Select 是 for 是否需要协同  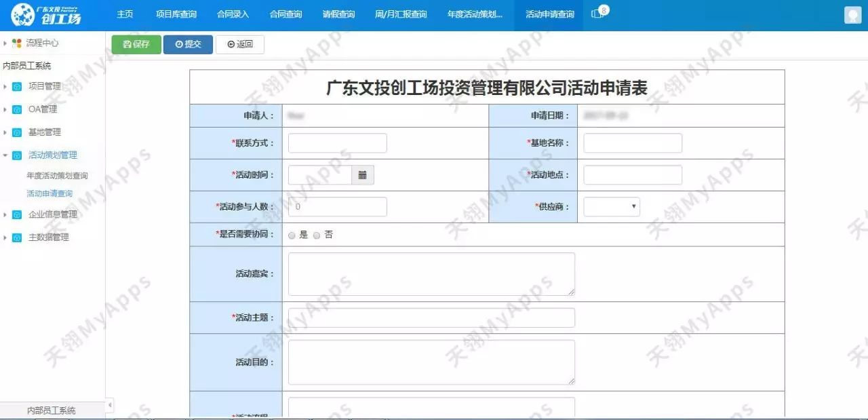coord(292,235)
